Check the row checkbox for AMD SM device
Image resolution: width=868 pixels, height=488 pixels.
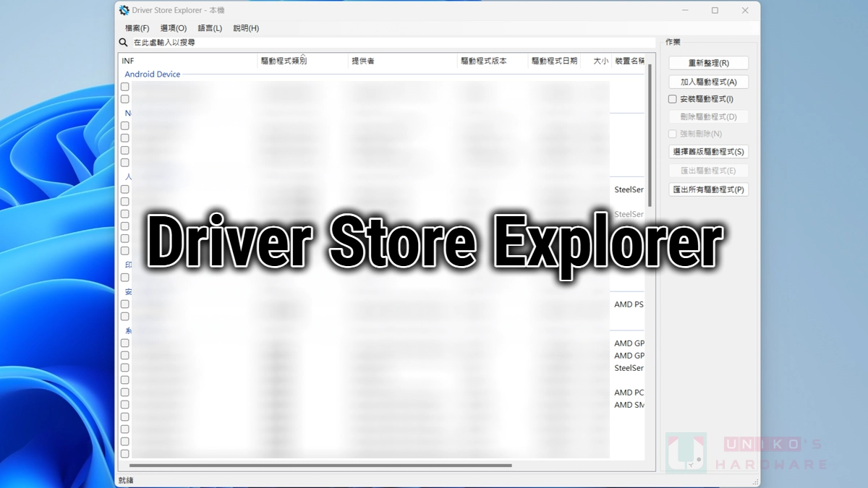click(x=125, y=405)
